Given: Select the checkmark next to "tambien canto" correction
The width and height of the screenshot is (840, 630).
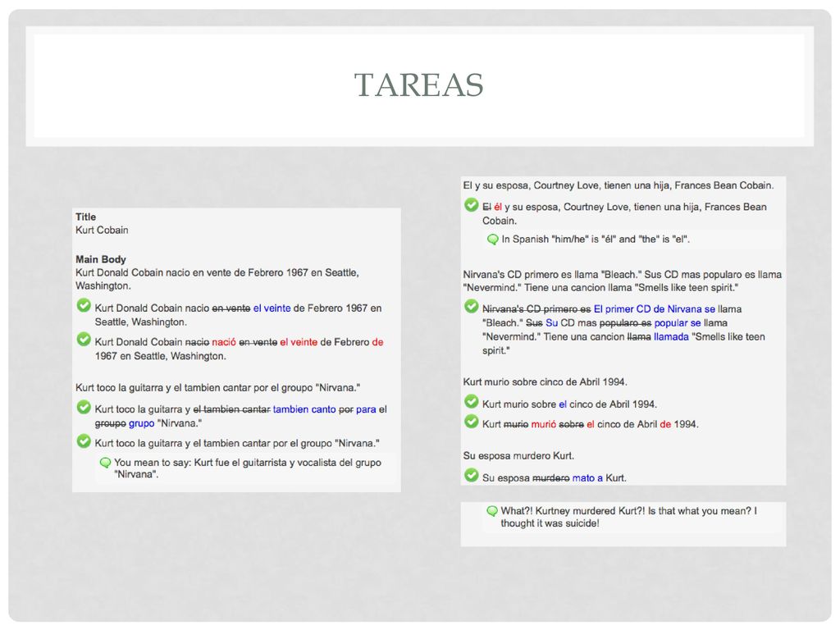Looking at the screenshot, I should pos(84,407).
